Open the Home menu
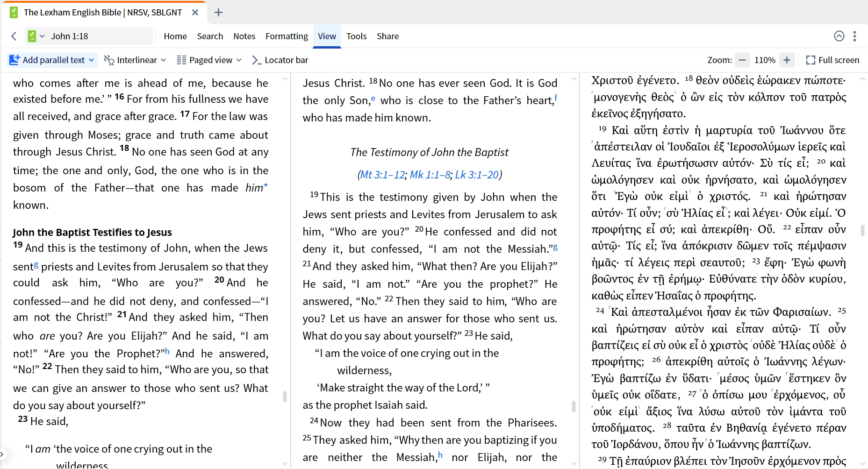868x469 pixels. coord(175,36)
